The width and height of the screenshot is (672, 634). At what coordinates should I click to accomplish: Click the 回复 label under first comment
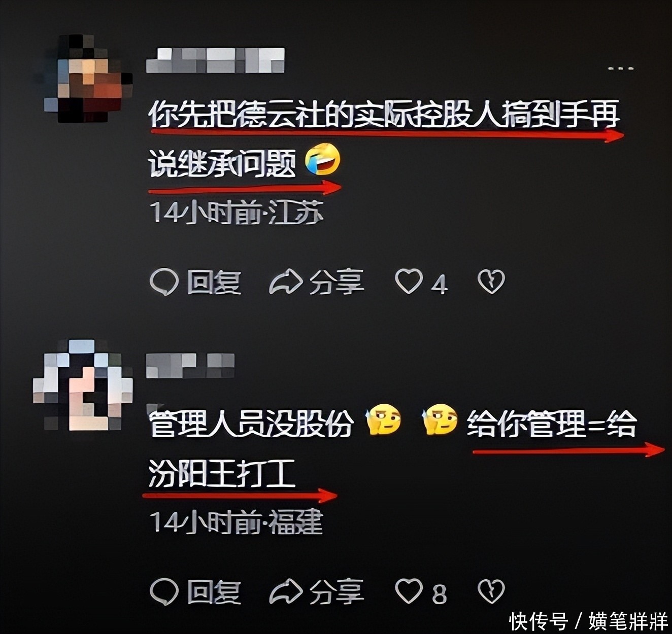pyautogui.click(x=214, y=282)
